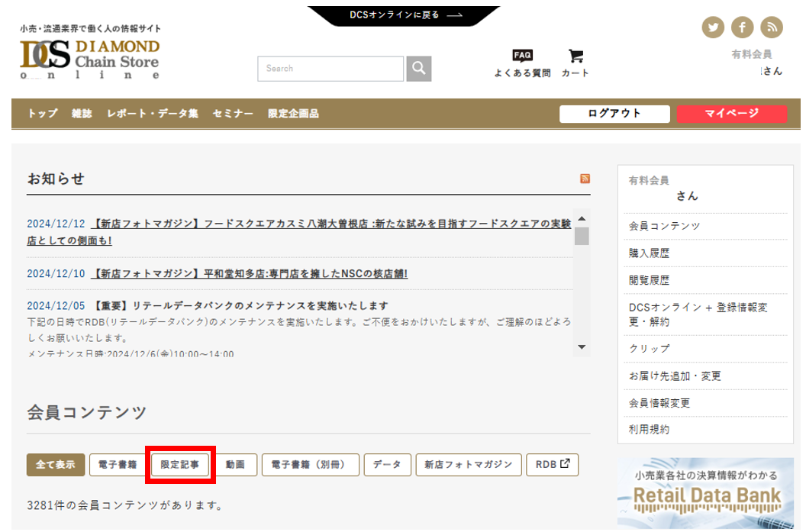Open the Retail Data Bank banner
806x532 pixels.
707,493
